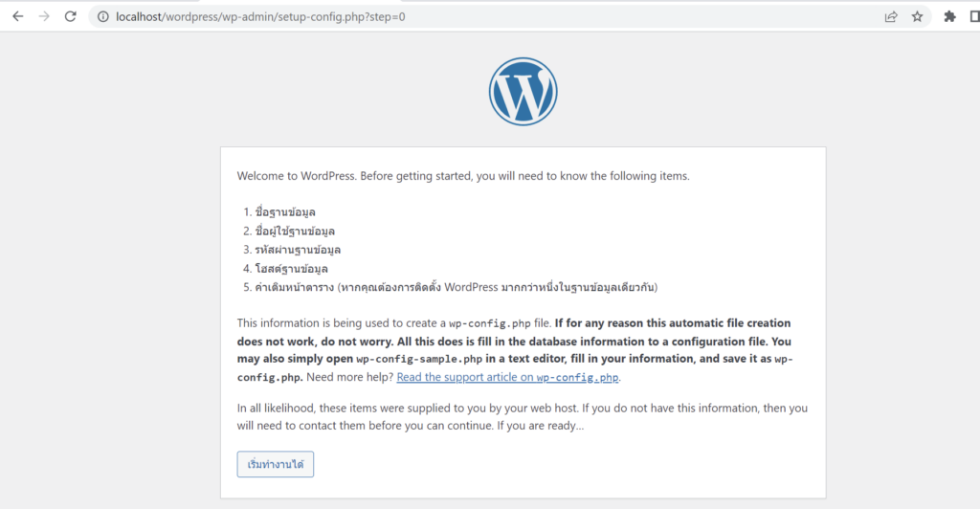Share this page using the share icon
Image resolution: width=980 pixels, height=509 pixels.
[891, 16]
